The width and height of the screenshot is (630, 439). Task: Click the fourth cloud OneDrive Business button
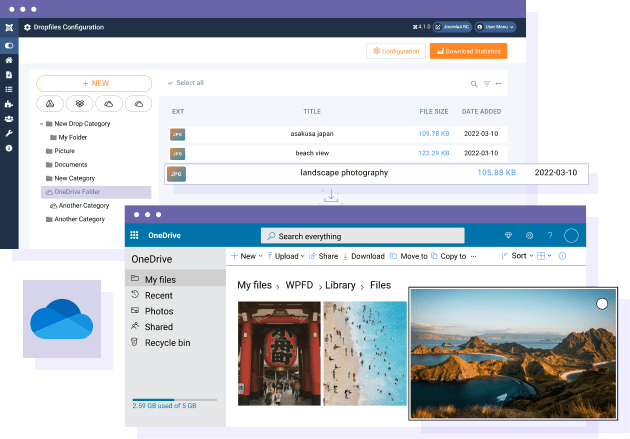point(139,104)
